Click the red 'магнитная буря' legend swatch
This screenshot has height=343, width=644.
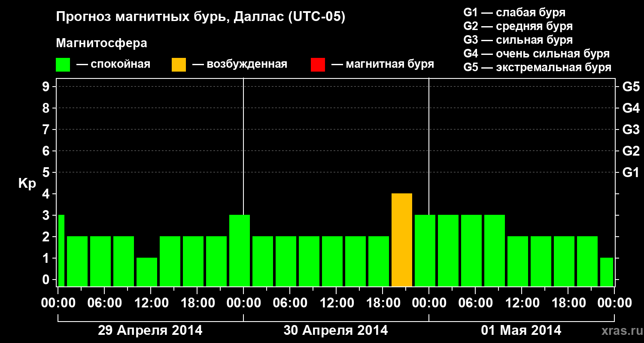pyautogui.click(x=318, y=65)
